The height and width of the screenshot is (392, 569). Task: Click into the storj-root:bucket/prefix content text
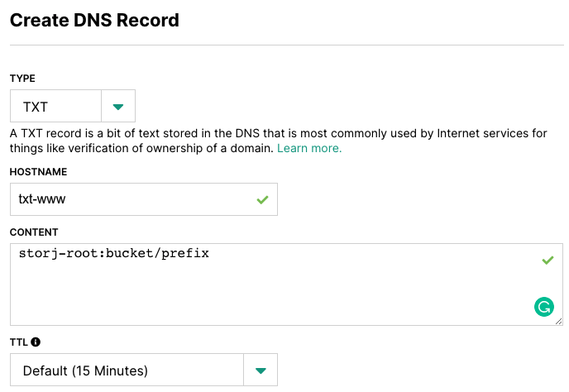[x=114, y=253]
